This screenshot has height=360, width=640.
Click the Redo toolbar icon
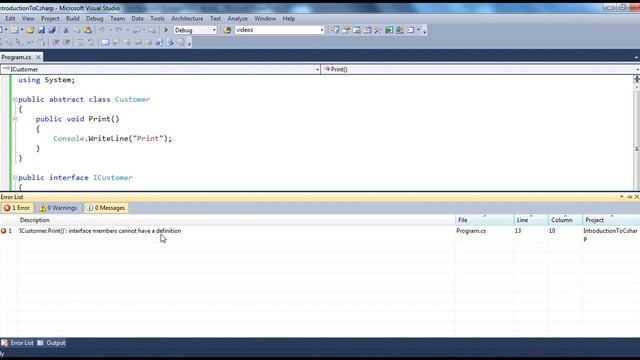[118, 30]
